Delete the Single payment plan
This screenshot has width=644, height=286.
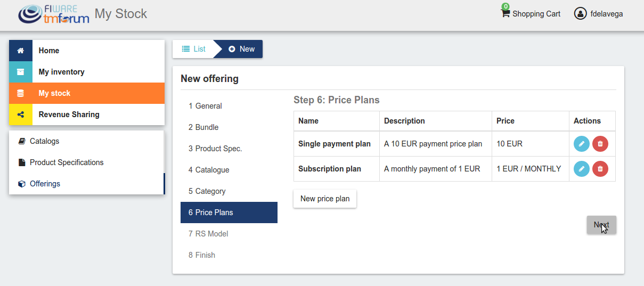pyautogui.click(x=600, y=144)
